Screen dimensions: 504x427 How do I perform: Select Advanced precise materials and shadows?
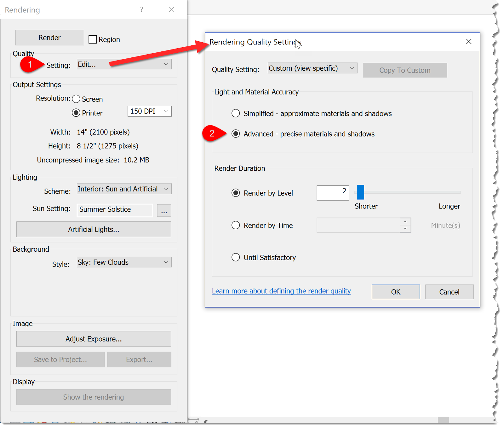tap(236, 134)
